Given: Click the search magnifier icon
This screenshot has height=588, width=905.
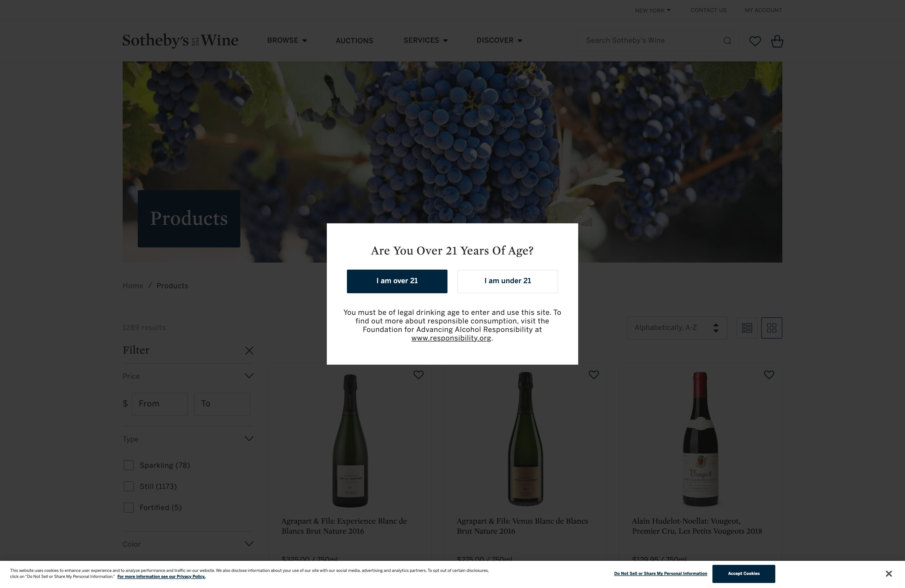Looking at the screenshot, I should point(727,41).
